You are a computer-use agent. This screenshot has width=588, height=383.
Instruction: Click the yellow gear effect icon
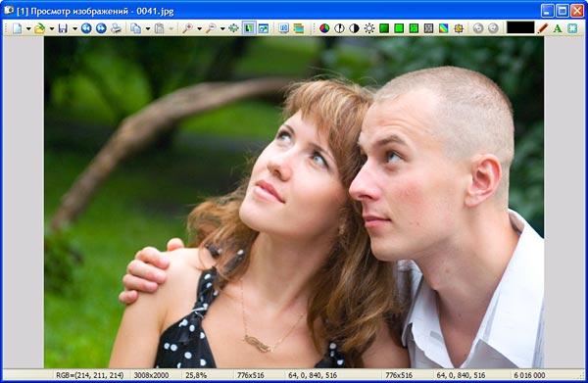tap(459, 28)
